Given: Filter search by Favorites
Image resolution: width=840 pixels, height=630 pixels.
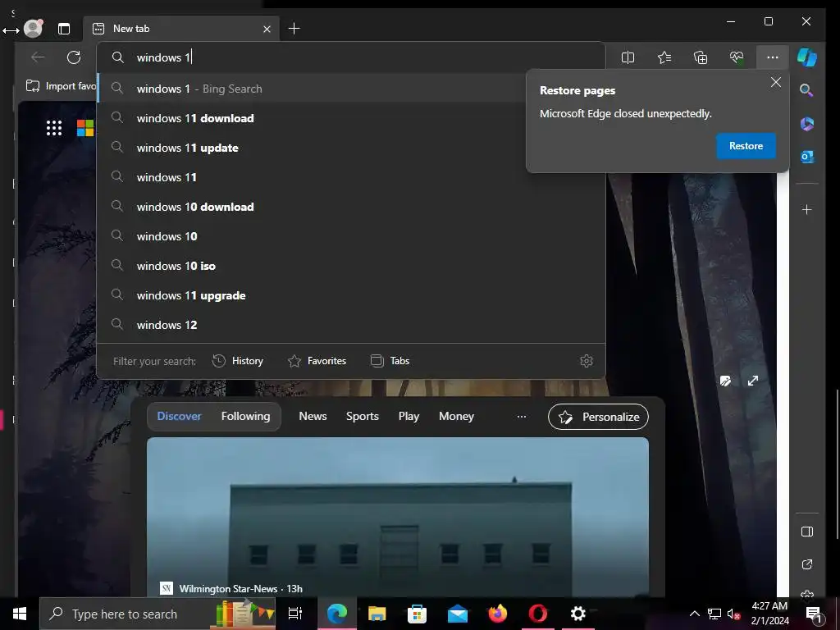Looking at the screenshot, I should coord(317,361).
